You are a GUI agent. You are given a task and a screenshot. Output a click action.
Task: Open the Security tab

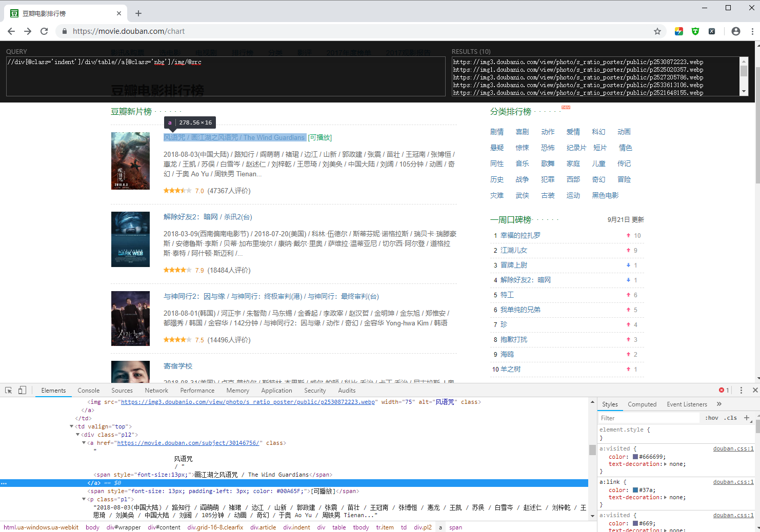pyautogui.click(x=315, y=391)
